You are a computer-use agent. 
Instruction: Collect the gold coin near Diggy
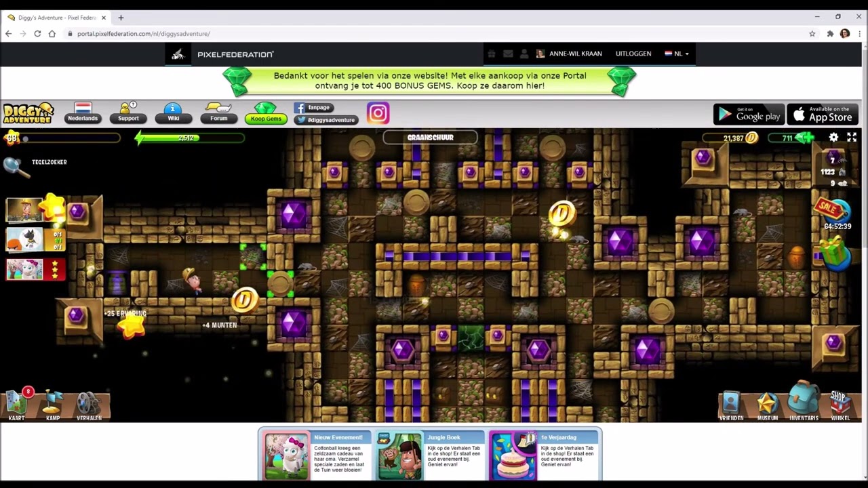click(245, 300)
